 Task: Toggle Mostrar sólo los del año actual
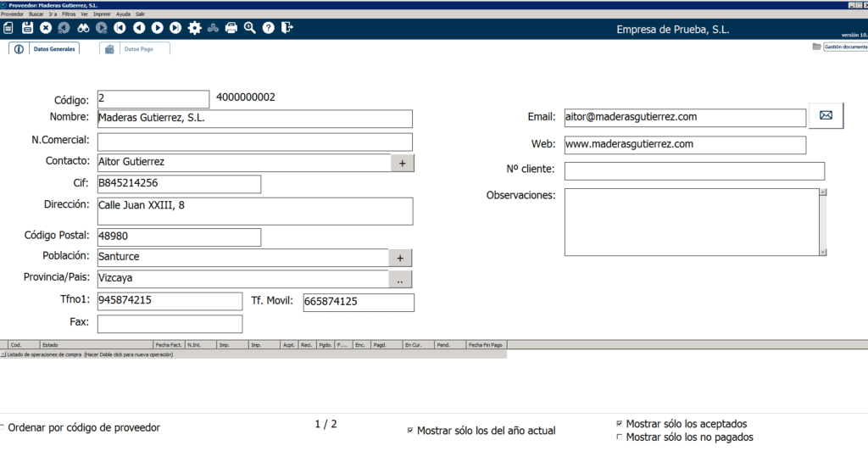tap(410, 432)
